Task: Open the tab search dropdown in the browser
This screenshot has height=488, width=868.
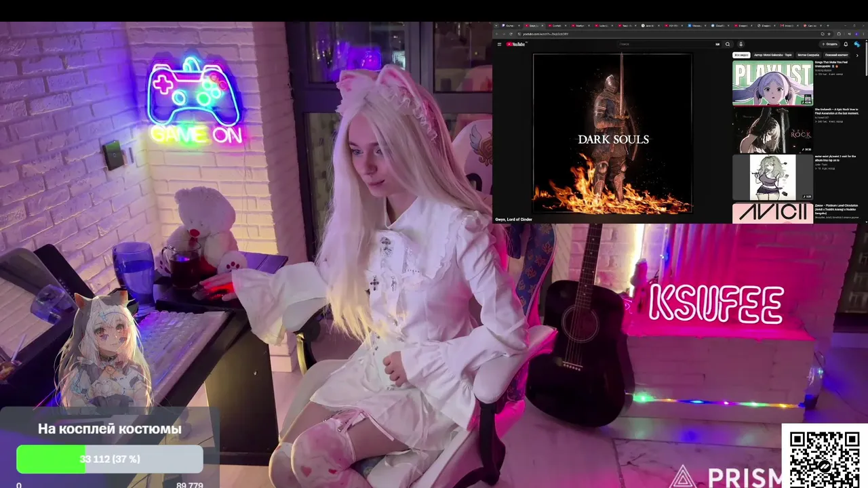Action: [x=496, y=26]
